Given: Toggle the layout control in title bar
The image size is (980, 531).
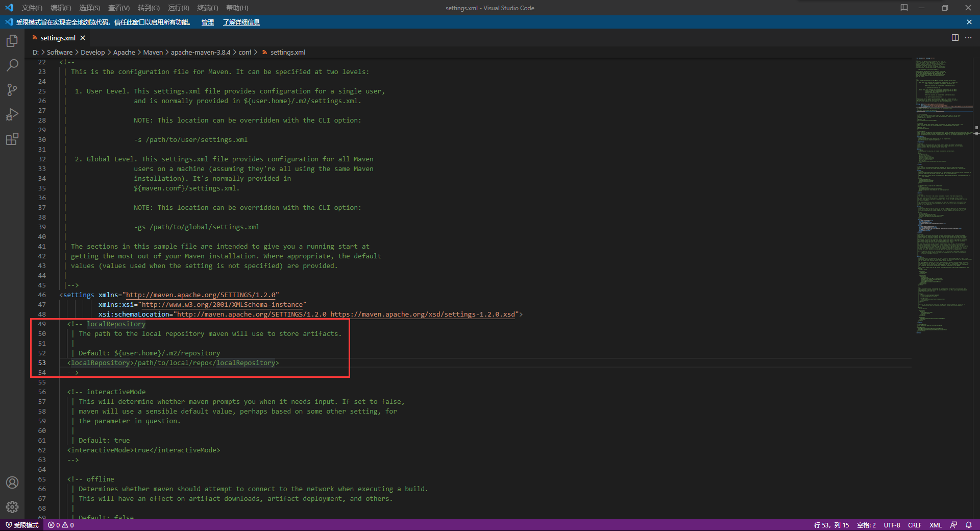Looking at the screenshot, I should tap(904, 8).
